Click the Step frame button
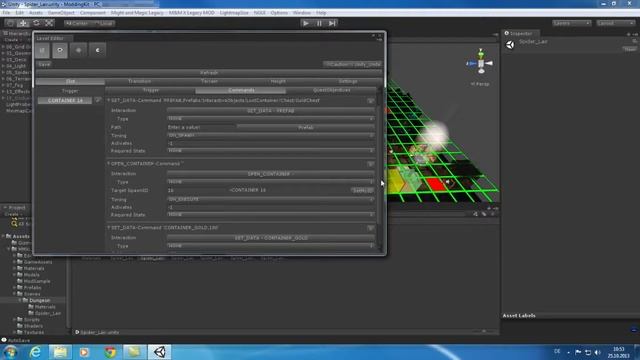Viewport: 640px width, 360px height. (x=332, y=23)
